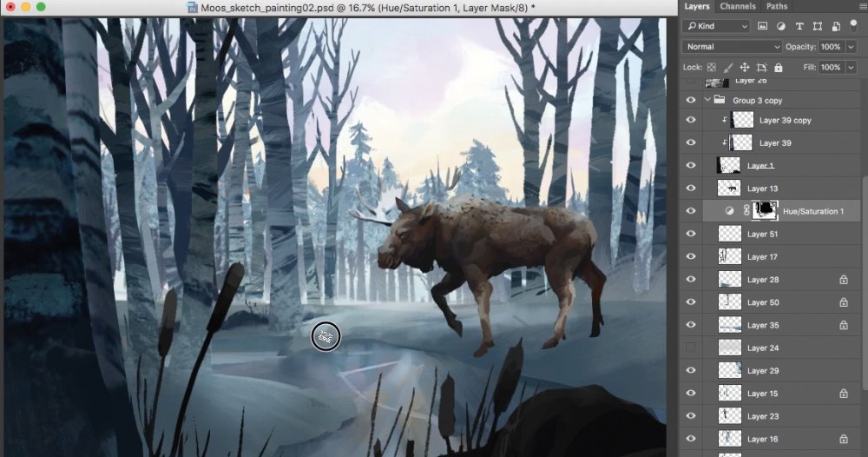Screen dimensions: 868x457
Task: Open the Opacity slider dropdown arrow
Action: pyautogui.click(x=852, y=47)
